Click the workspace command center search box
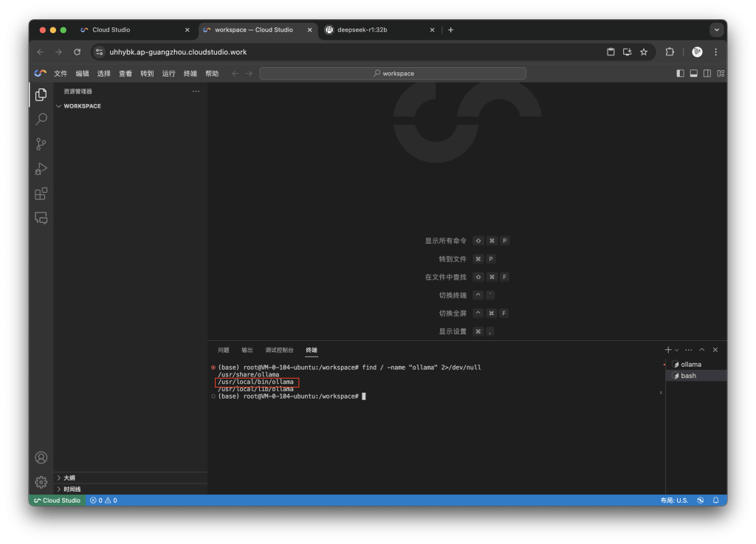 [x=393, y=73]
